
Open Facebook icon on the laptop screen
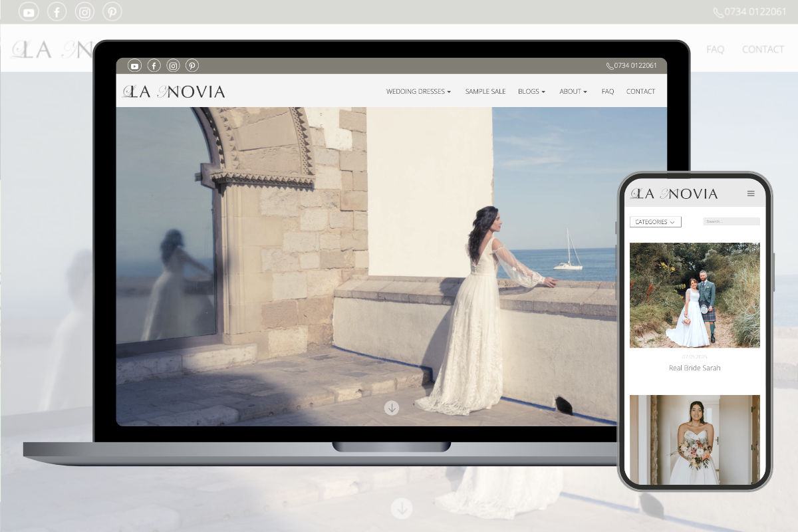point(154,65)
